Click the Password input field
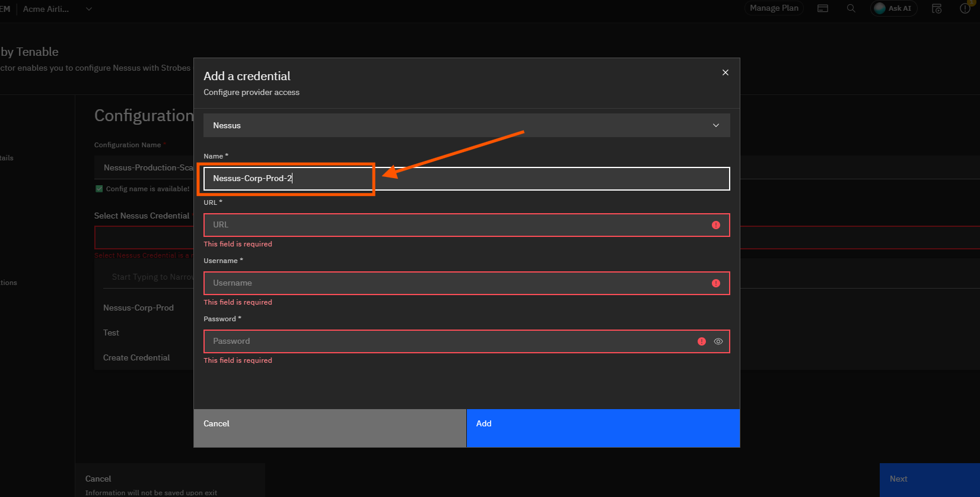Image resolution: width=980 pixels, height=497 pixels. click(466, 341)
